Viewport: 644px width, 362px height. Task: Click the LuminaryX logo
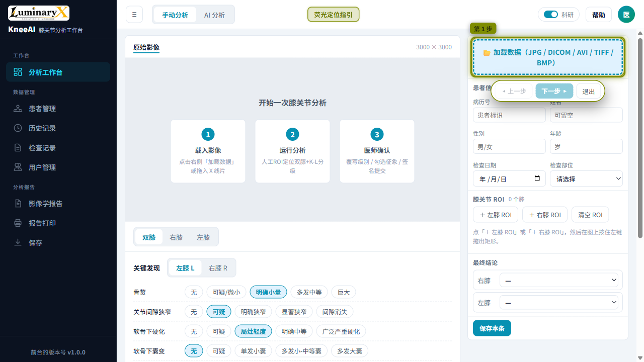click(x=39, y=13)
